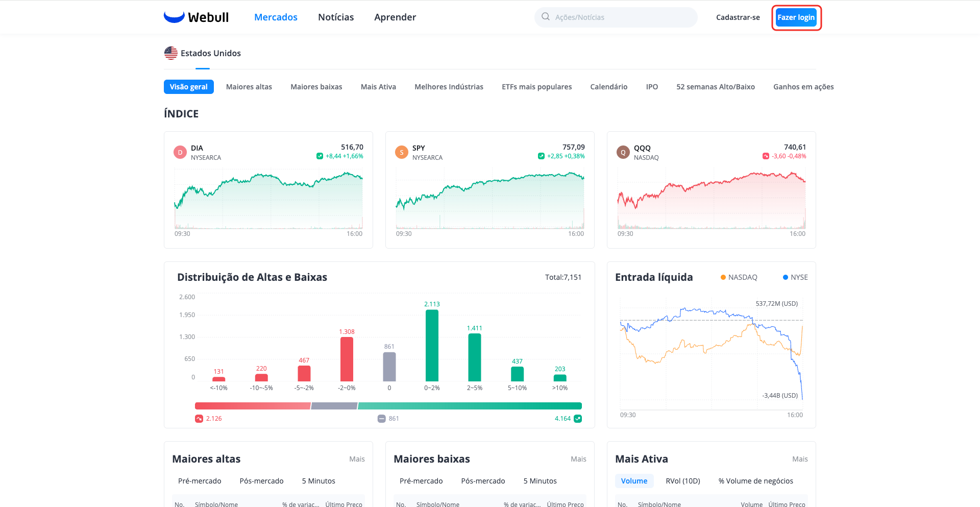Viewport: 980px width, 507px height.
Task: Click the red decliners icon beside 2.126
Action: [199, 419]
